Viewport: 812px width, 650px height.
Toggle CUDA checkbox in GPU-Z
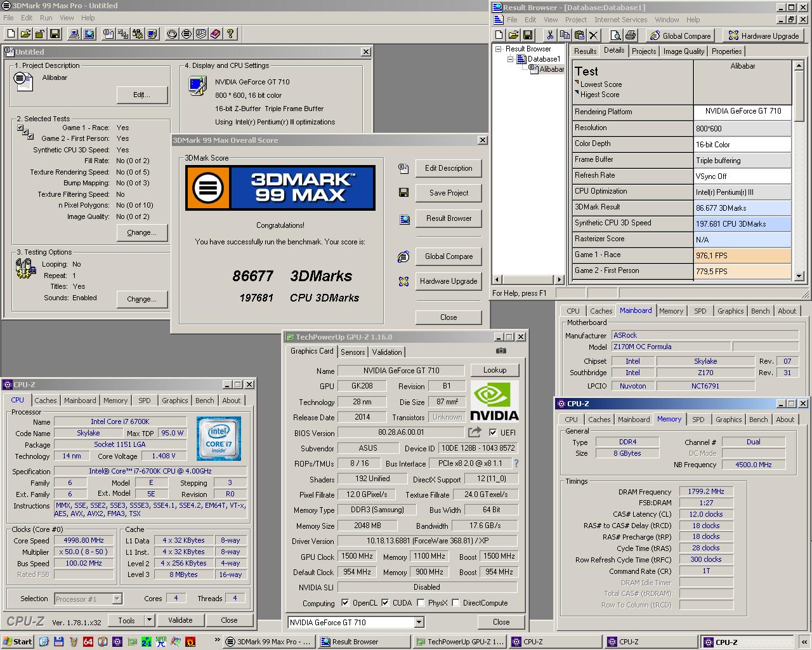(386, 603)
